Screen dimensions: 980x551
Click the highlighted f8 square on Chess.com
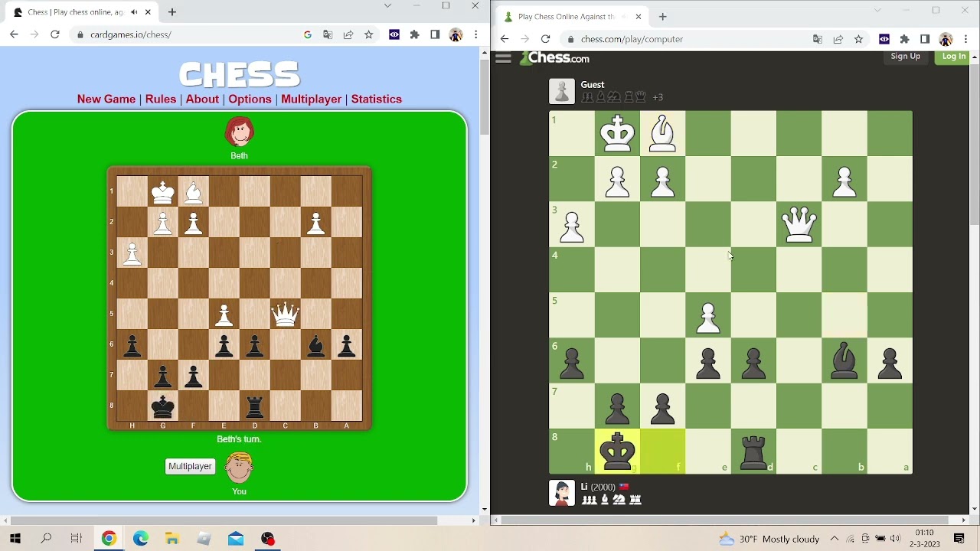click(x=662, y=452)
